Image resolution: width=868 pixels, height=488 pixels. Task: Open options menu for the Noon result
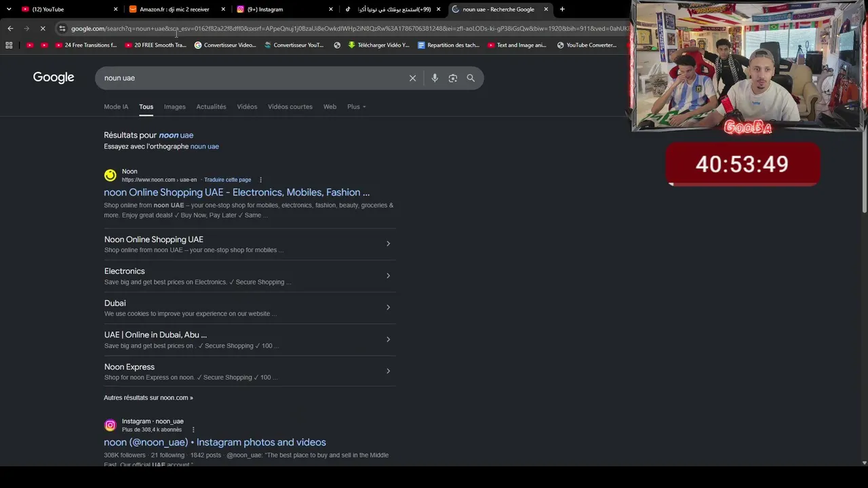pyautogui.click(x=260, y=180)
